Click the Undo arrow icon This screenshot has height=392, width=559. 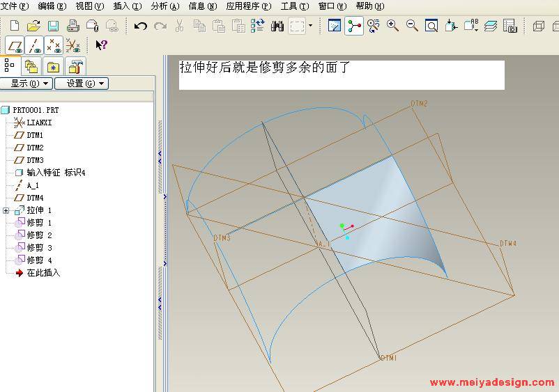[141, 26]
